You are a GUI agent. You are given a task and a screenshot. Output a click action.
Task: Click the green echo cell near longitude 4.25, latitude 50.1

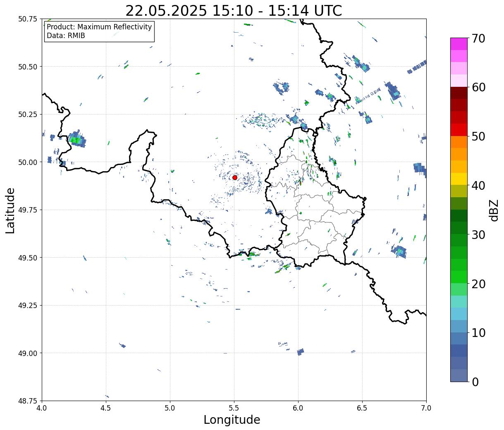(x=76, y=140)
